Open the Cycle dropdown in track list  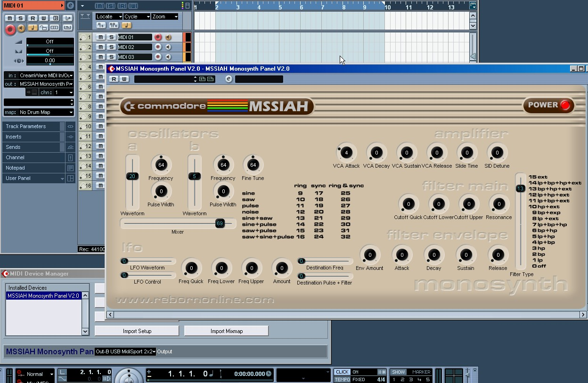click(x=137, y=16)
